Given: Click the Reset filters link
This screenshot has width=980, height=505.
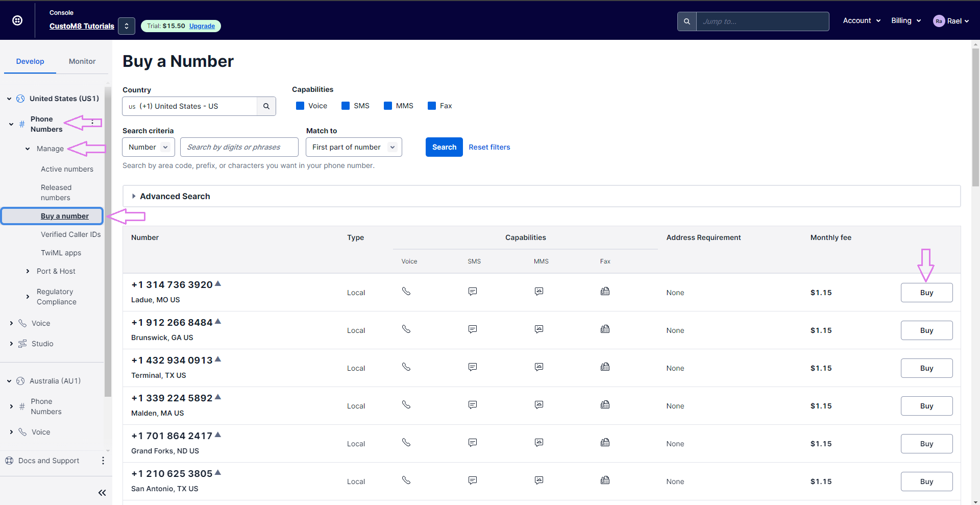Looking at the screenshot, I should point(489,147).
